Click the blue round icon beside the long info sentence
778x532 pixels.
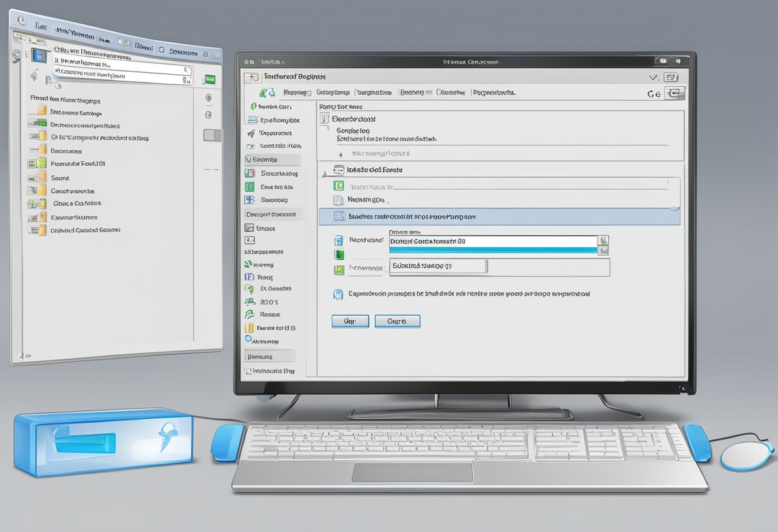point(338,295)
